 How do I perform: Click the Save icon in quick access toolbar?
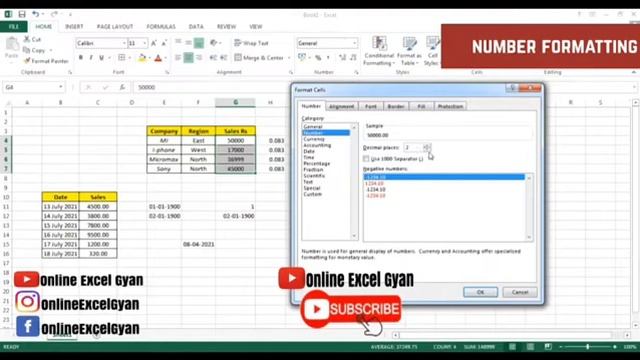pos(22,14)
